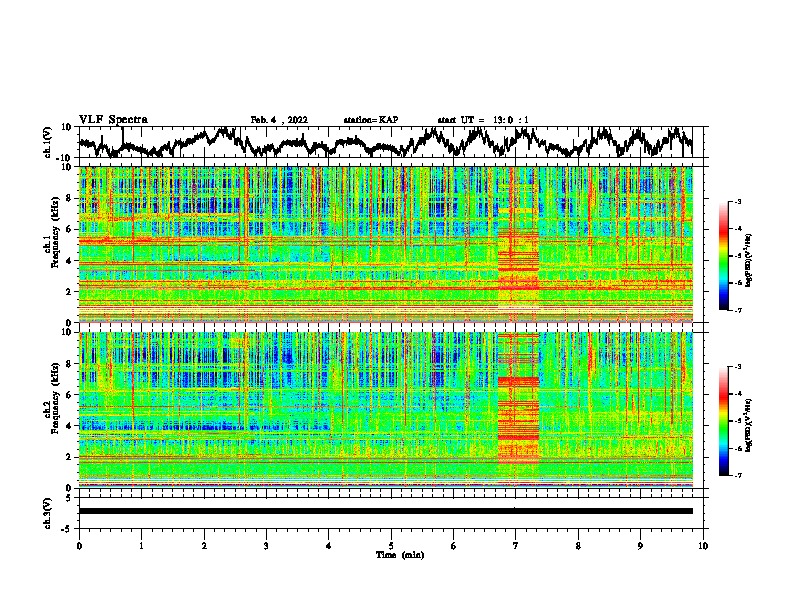Click the "8" tick on ch.1 frequency axis

pyautogui.click(x=69, y=198)
